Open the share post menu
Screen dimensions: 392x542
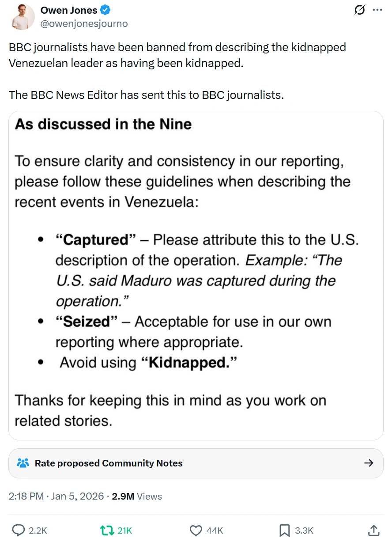[373, 530]
